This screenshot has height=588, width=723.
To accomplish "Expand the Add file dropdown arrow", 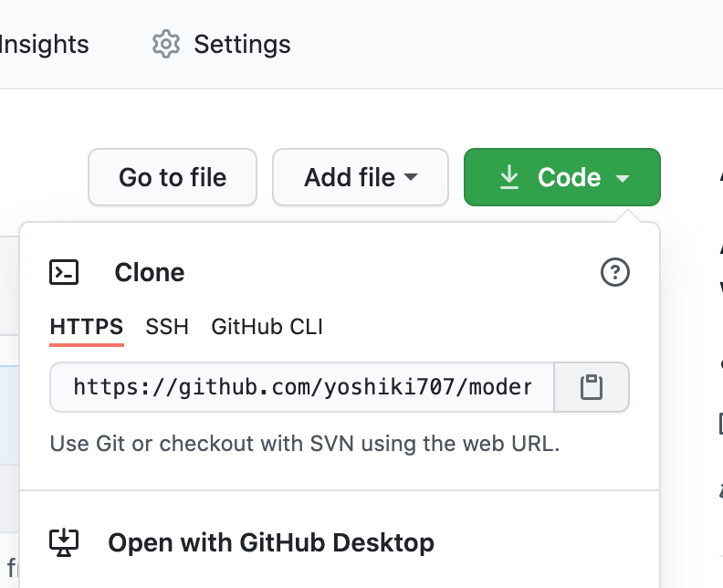I will (411, 177).
